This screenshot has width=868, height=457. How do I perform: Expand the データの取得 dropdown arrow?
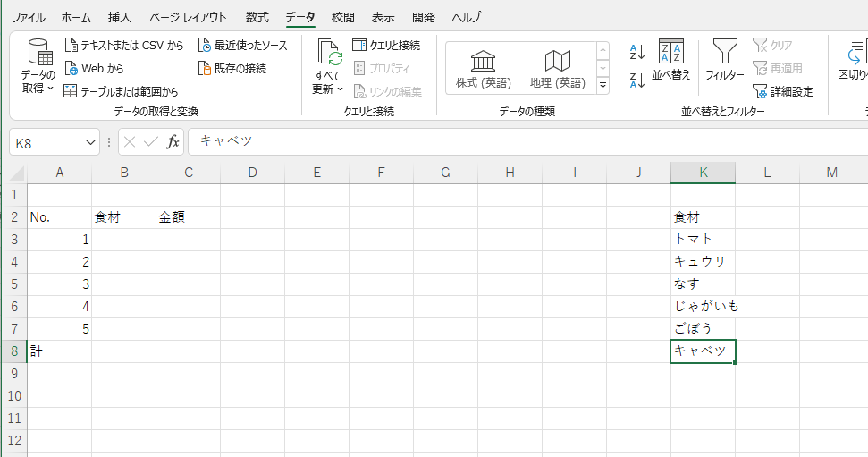click(x=50, y=88)
